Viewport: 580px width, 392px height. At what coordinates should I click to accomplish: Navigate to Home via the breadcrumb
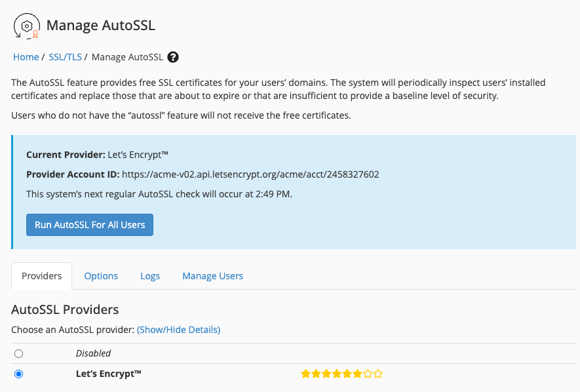coord(26,57)
